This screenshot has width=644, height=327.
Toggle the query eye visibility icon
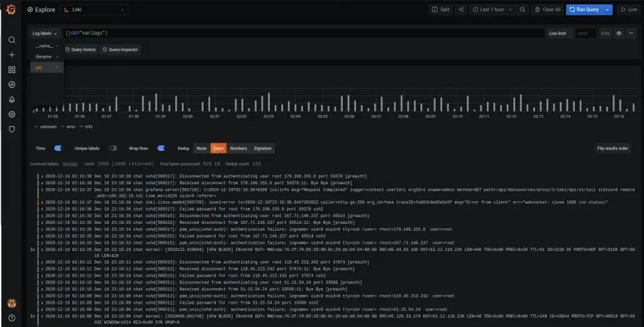pos(619,33)
